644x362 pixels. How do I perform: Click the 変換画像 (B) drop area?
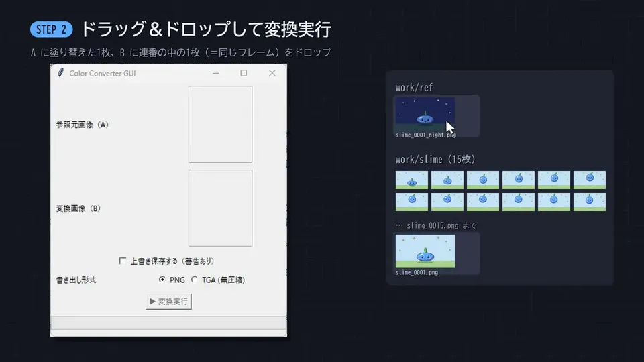[221, 208]
